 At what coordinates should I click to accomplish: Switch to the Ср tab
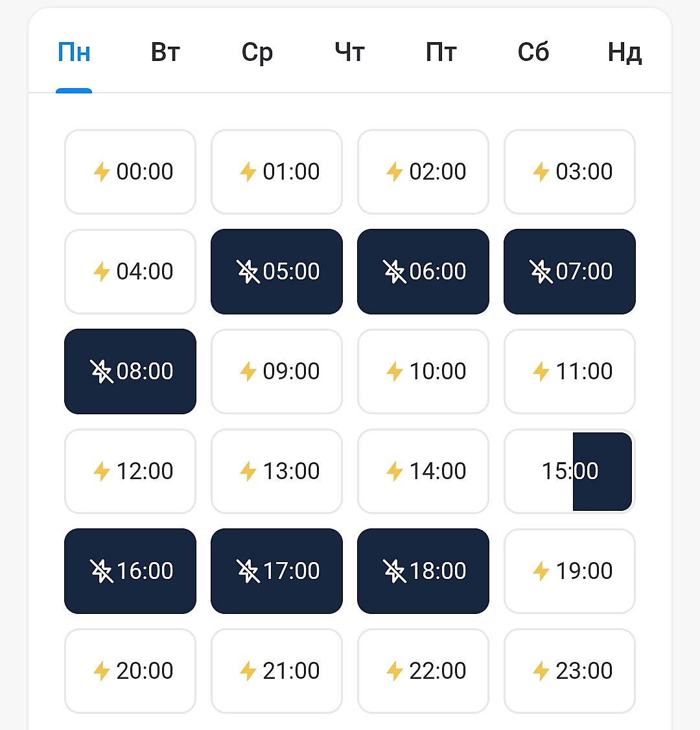click(x=257, y=52)
